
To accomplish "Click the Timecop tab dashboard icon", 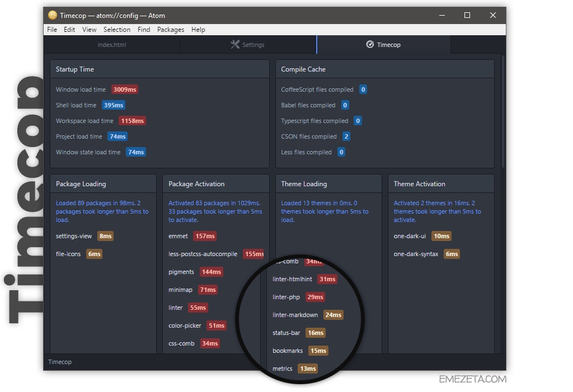I will coord(370,45).
